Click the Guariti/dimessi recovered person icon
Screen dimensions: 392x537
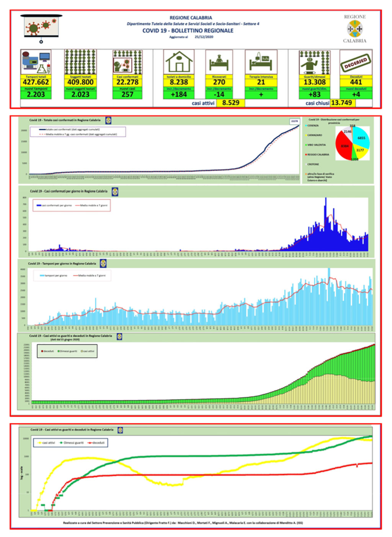click(x=315, y=62)
